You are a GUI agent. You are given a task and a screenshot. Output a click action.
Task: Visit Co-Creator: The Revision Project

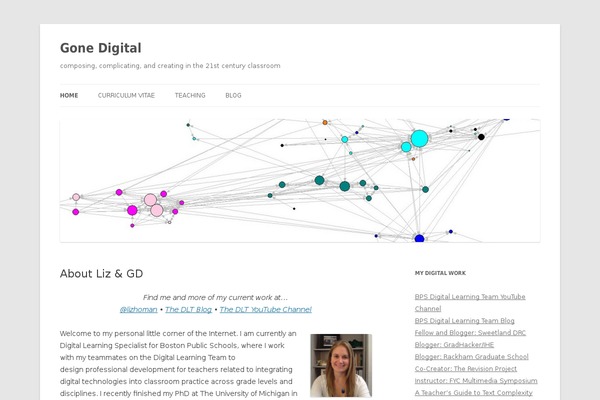tap(472, 368)
